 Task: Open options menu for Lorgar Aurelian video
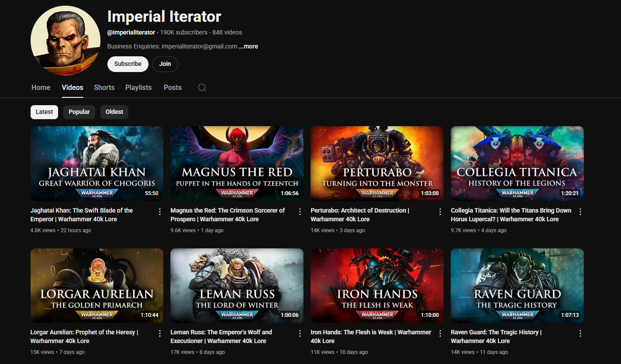pyautogui.click(x=160, y=333)
